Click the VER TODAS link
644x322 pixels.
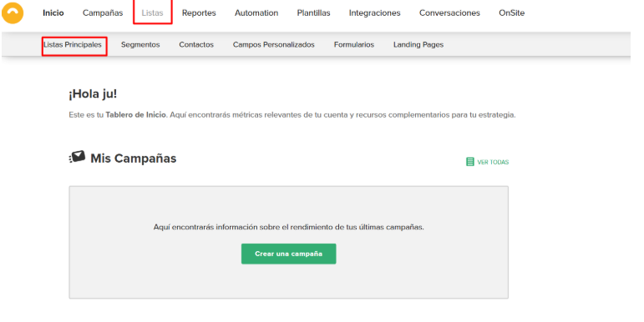(x=493, y=162)
